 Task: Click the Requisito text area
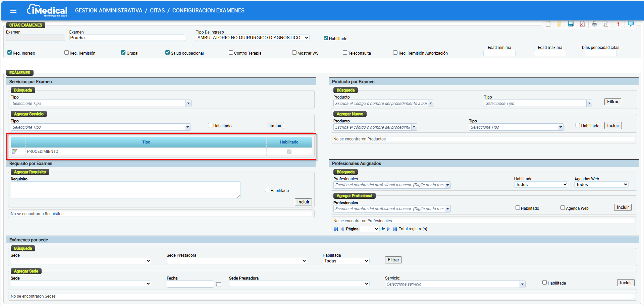(125, 190)
